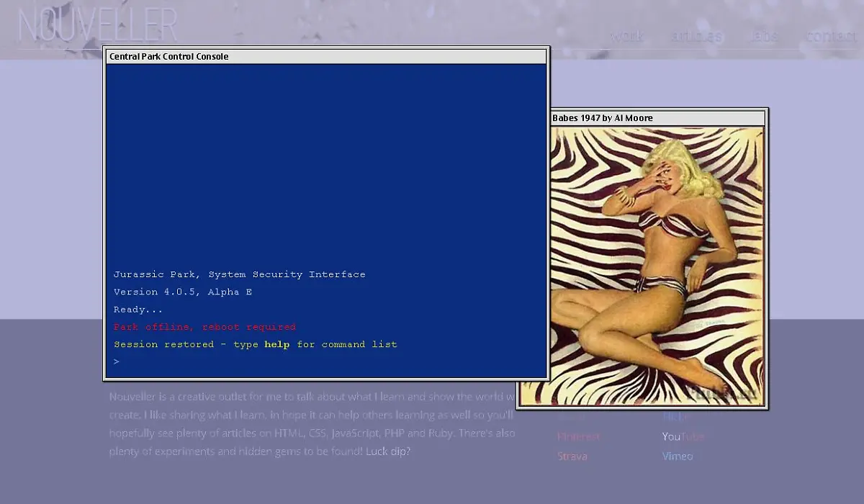Image resolution: width=864 pixels, height=504 pixels.
Task: Click the Jurassic Park System Security Interface line
Action: [239, 274]
